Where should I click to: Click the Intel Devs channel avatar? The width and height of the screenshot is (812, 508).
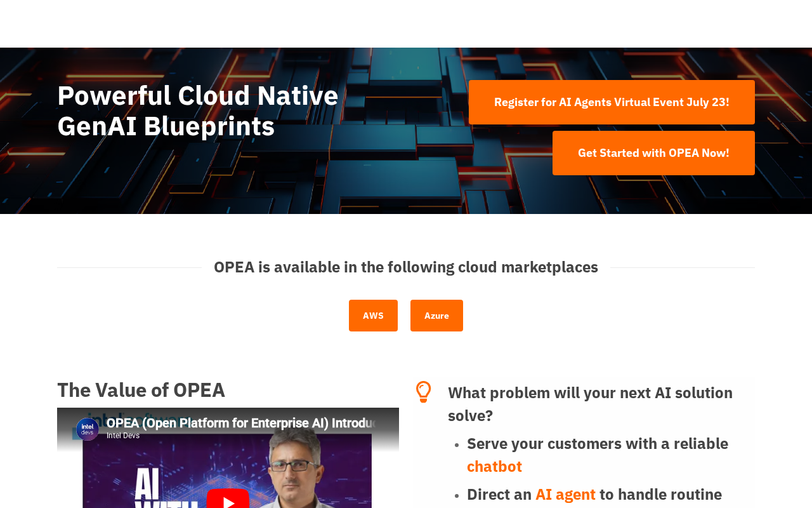coord(88,429)
